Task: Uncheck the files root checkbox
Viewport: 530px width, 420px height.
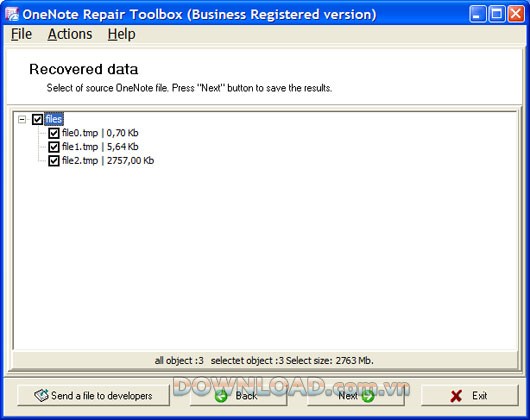Action: 37,119
